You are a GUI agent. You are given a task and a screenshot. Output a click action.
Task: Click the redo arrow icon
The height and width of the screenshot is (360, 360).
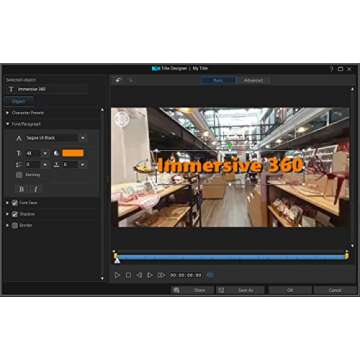pos(131,80)
